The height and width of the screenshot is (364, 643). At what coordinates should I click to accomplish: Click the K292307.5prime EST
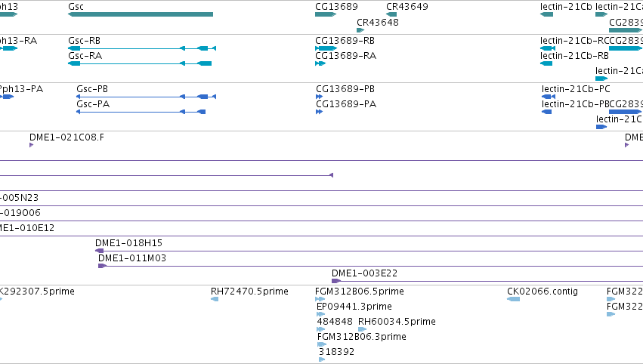coord(2,299)
